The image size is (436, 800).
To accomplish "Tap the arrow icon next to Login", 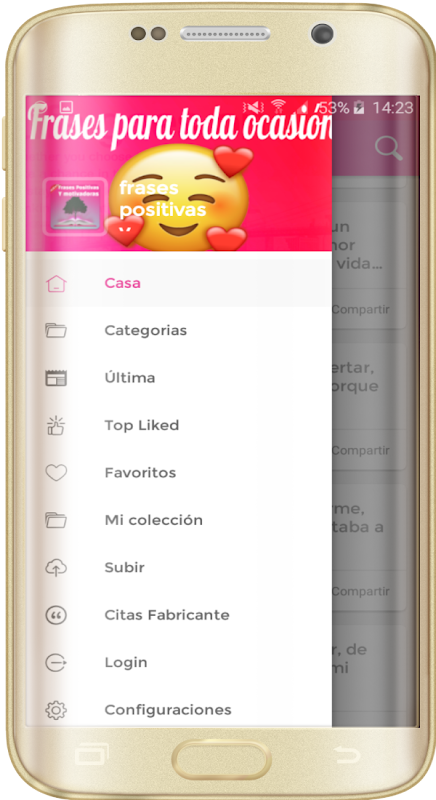I will pyautogui.click(x=56, y=662).
